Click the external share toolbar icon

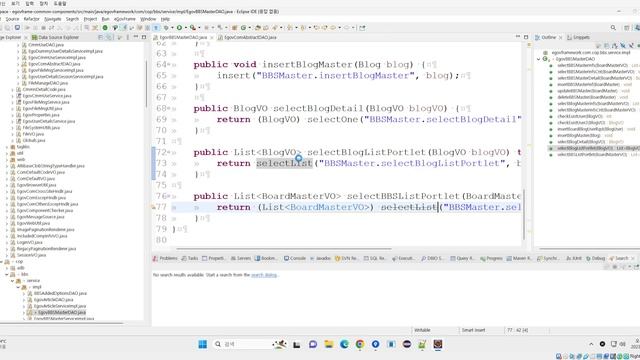click(362, 28)
